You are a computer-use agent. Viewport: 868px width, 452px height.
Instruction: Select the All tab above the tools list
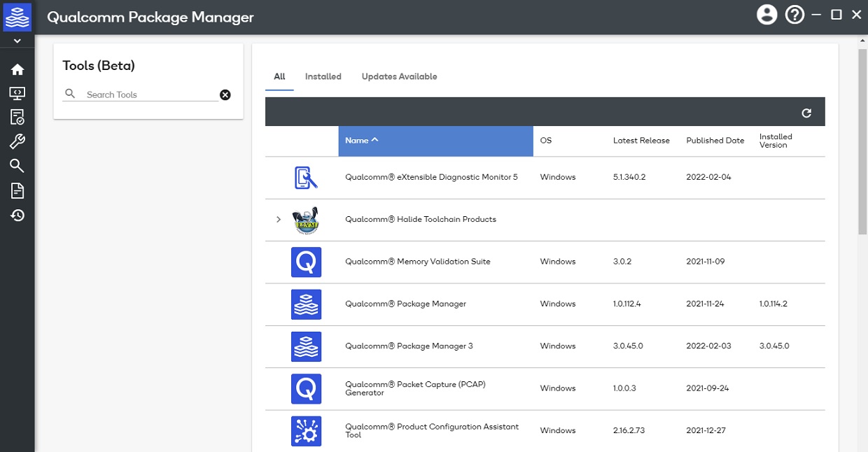coord(279,76)
